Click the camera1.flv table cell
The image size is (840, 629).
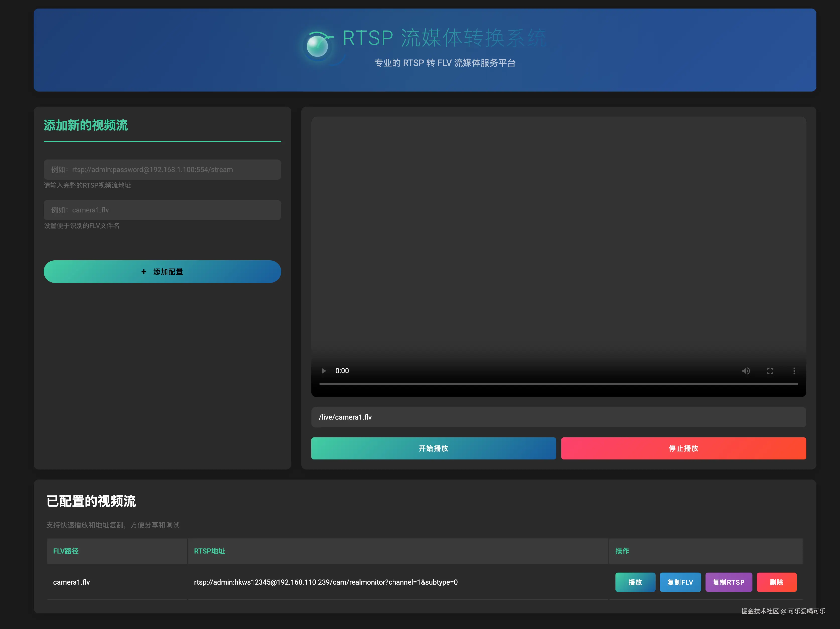[x=72, y=582]
